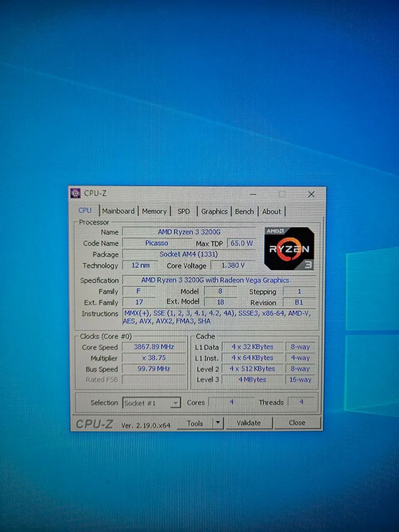Click the empty Rated FSB field
Viewport: 399px width, 532px height.
click(x=154, y=379)
